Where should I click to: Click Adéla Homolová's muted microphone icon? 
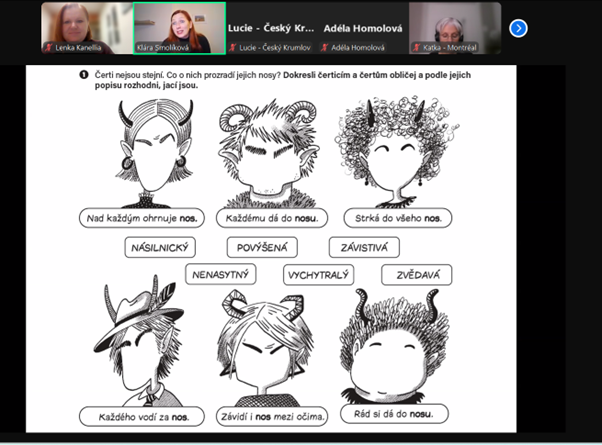coord(326,46)
